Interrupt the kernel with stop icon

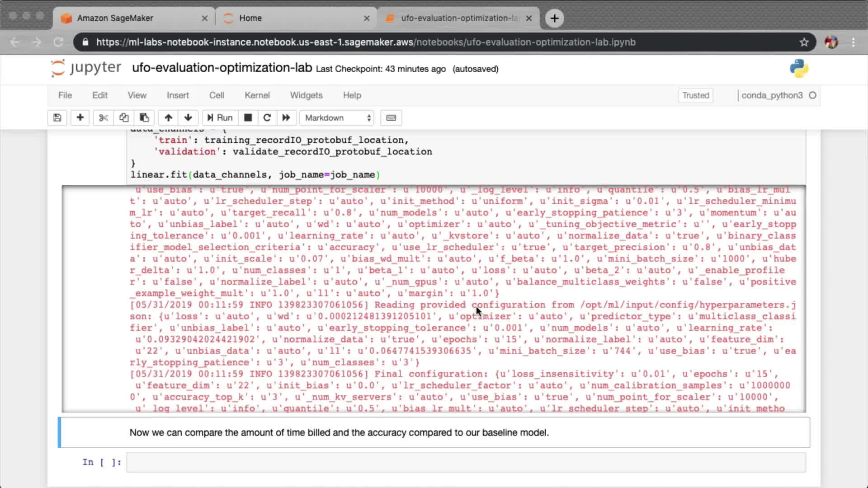tap(248, 117)
